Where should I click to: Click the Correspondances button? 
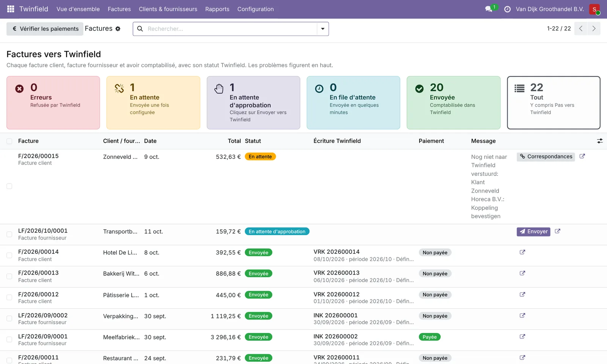(546, 157)
